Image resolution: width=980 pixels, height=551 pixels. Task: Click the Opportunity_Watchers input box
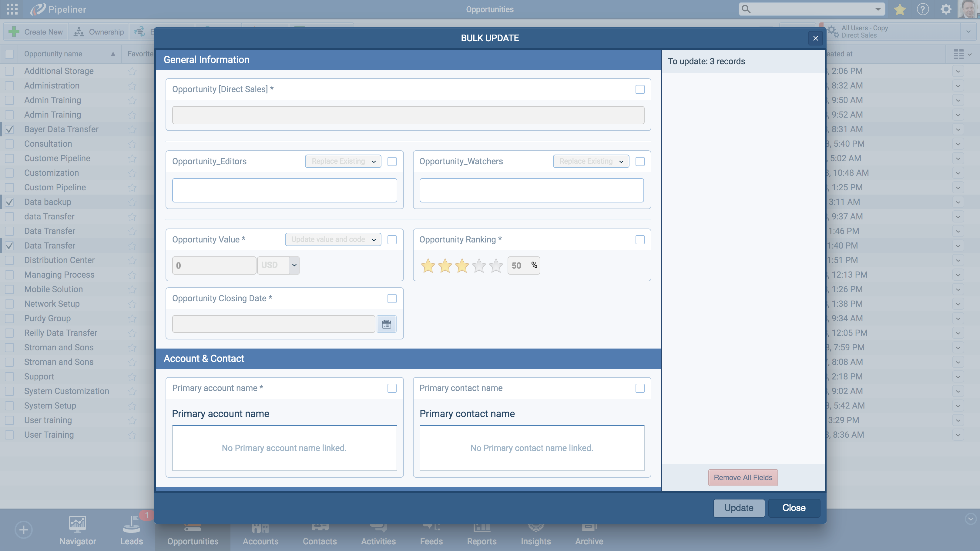(532, 190)
